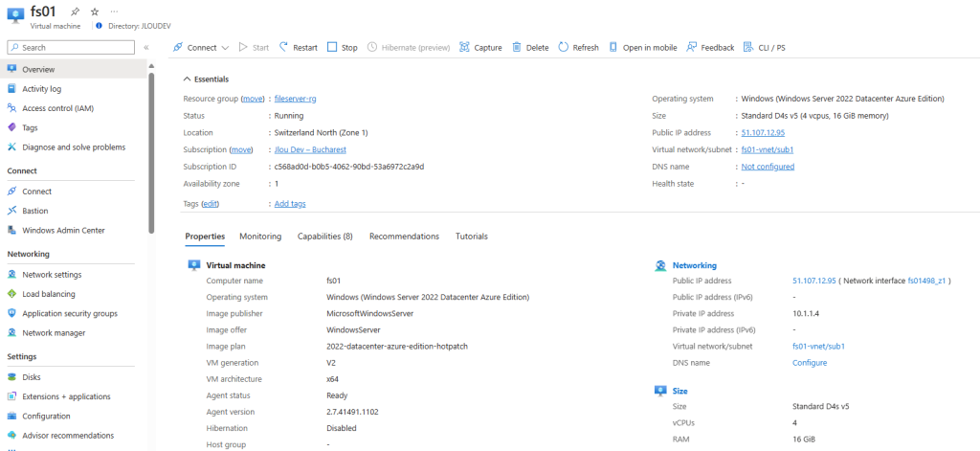980x451 pixels.
Task: Click the Diagnose and solve problems icon
Action: 11,147
